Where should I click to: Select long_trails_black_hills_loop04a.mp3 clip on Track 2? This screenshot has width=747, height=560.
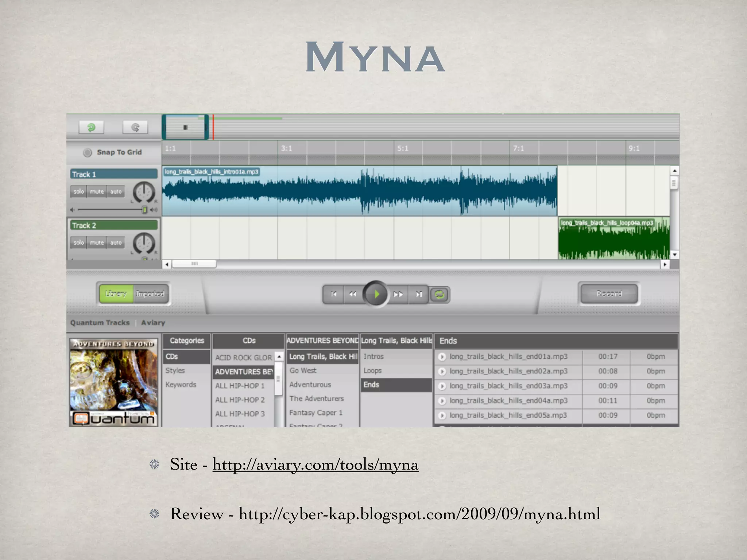[x=614, y=238]
